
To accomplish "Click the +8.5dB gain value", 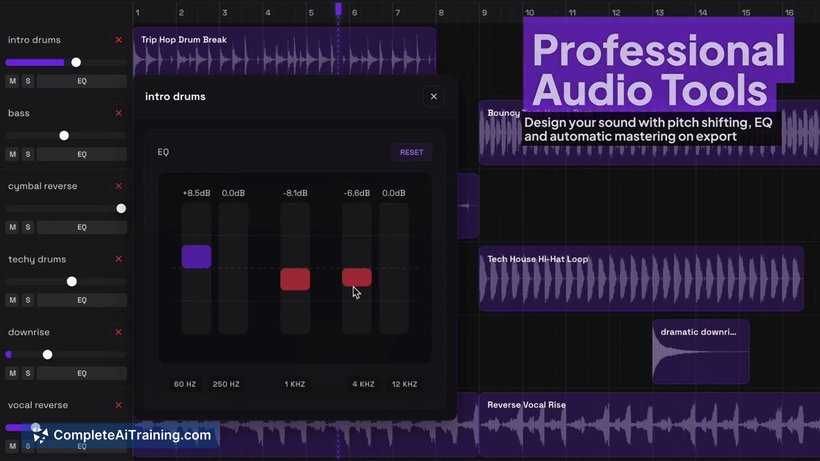I will pos(197,193).
